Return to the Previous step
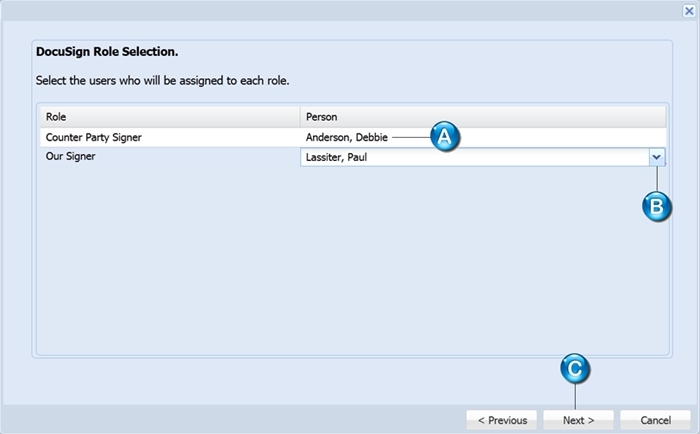 502,420
